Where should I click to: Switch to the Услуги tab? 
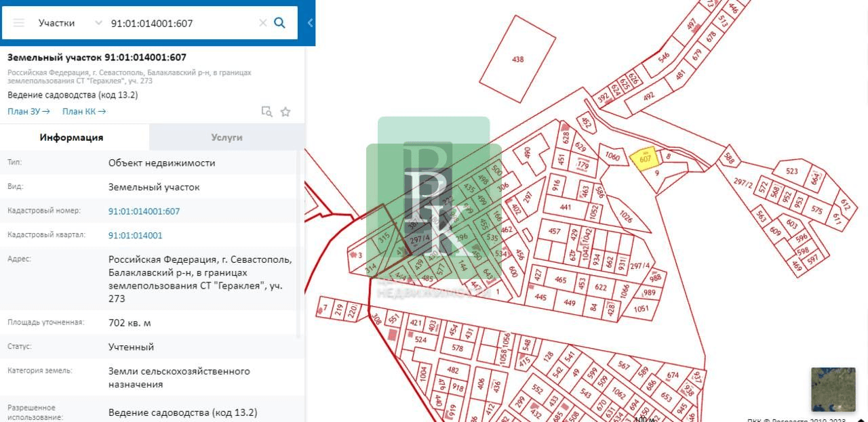click(x=226, y=137)
